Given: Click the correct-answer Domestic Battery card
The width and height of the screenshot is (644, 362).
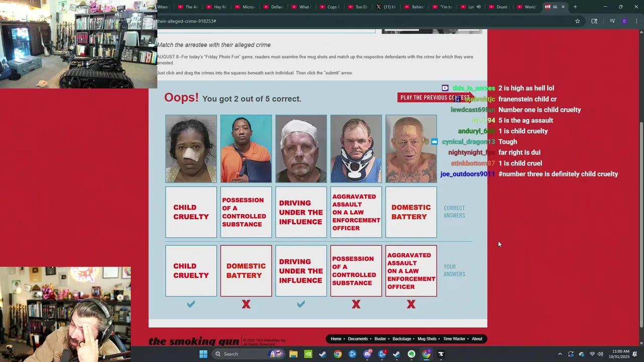Looking at the screenshot, I should (411, 212).
